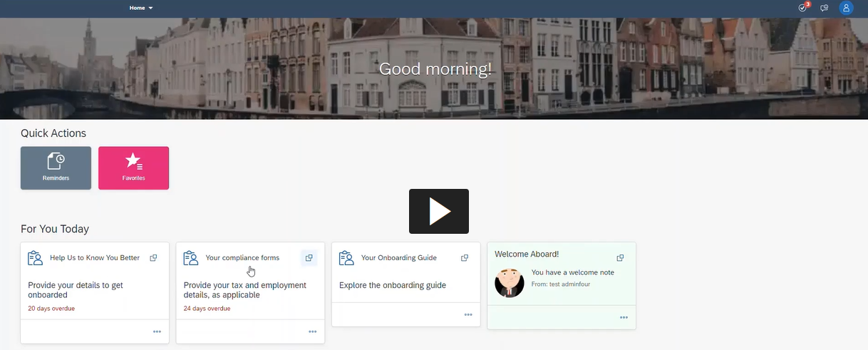Open the Reminders quick action tile
This screenshot has width=868, height=350.
[x=56, y=168]
